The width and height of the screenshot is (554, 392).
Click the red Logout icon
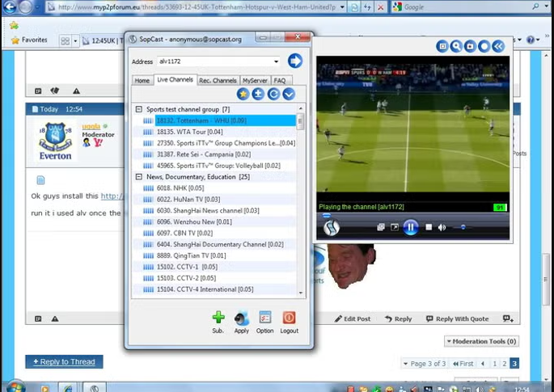[x=289, y=318]
